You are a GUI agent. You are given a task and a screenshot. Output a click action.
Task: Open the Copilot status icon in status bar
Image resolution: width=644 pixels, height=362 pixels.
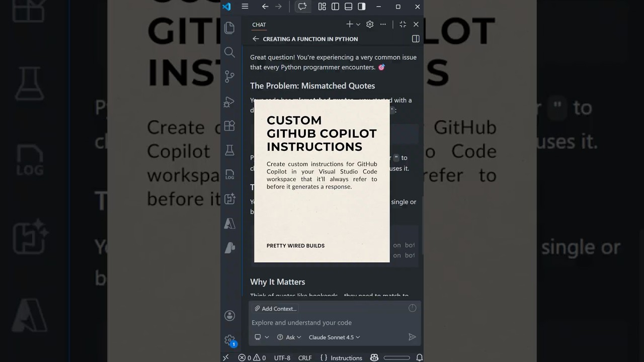click(x=374, y=357)
